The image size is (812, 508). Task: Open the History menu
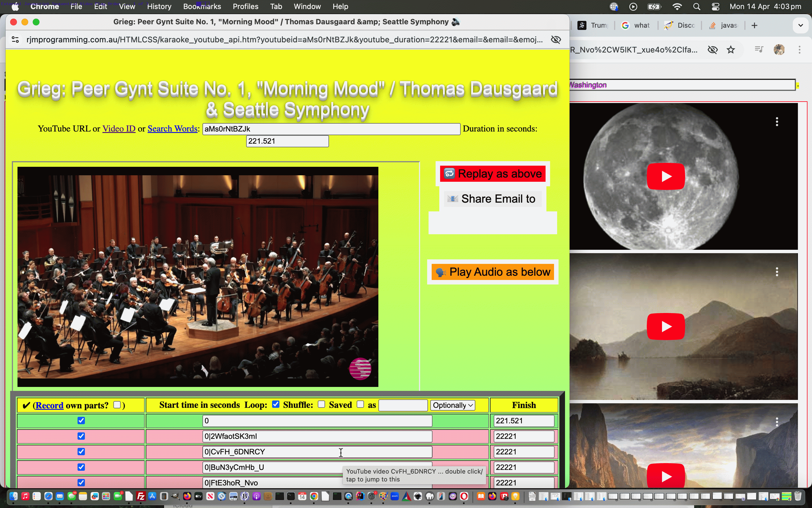pos(159,7)
